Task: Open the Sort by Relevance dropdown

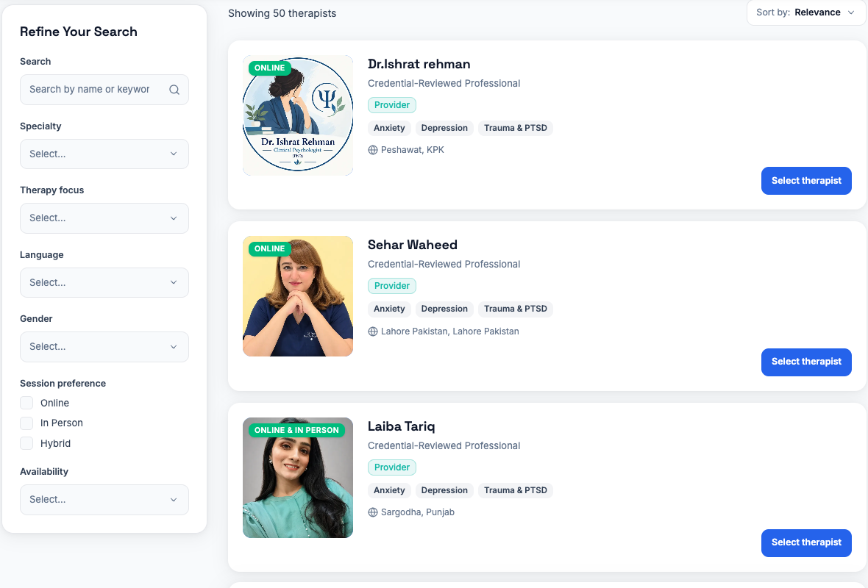Action: pos(806,12)
